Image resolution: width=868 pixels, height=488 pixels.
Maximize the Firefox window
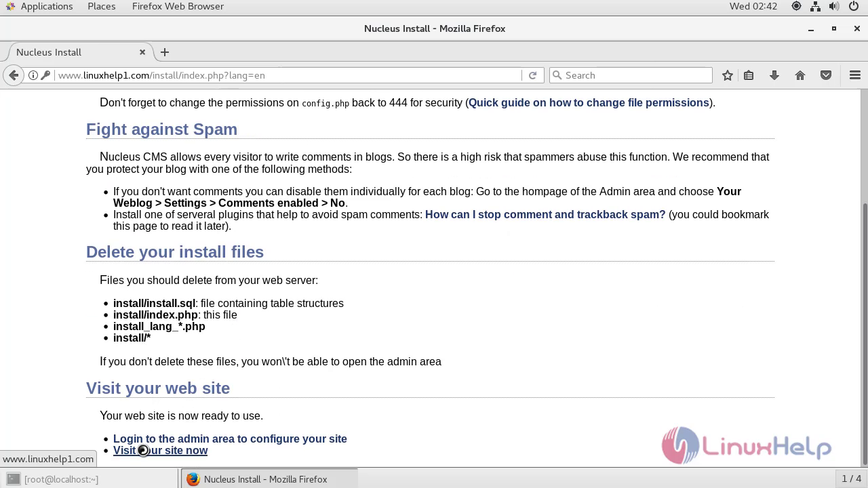tap(834, 28)
